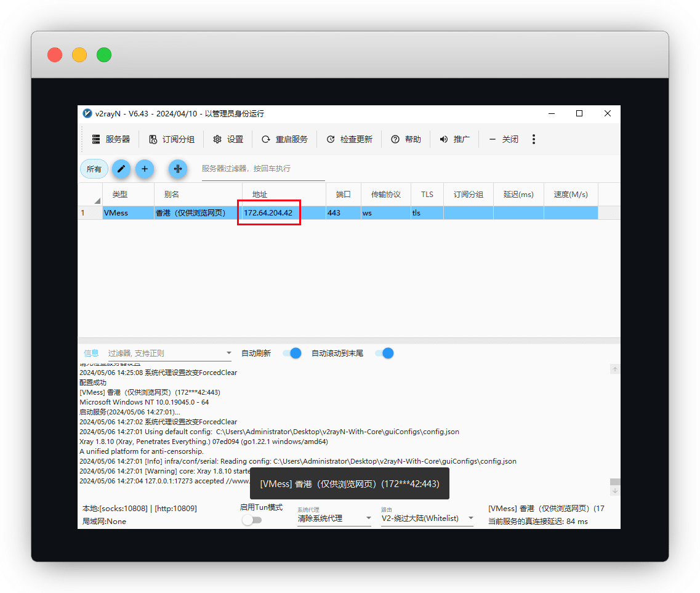700x593 pixels.
Task: Focus the 服务器过滤器 search field
Action: coord(263,169)
